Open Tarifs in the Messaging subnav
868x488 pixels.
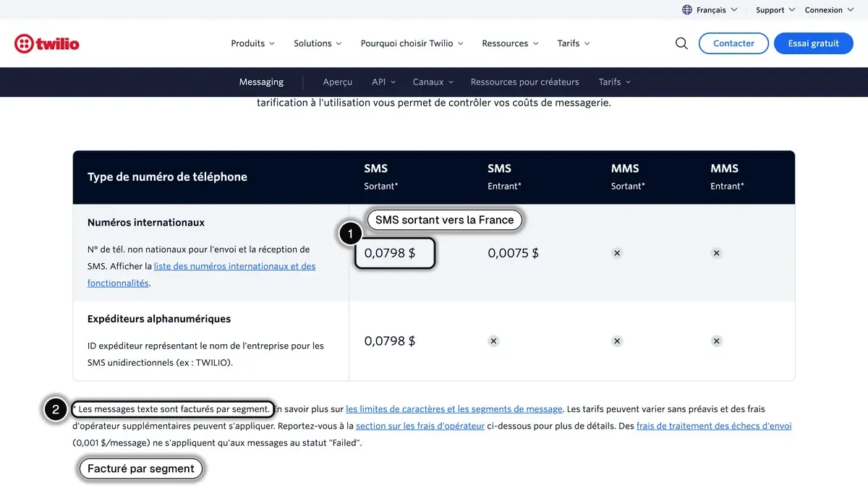click(x=615, y=82)
